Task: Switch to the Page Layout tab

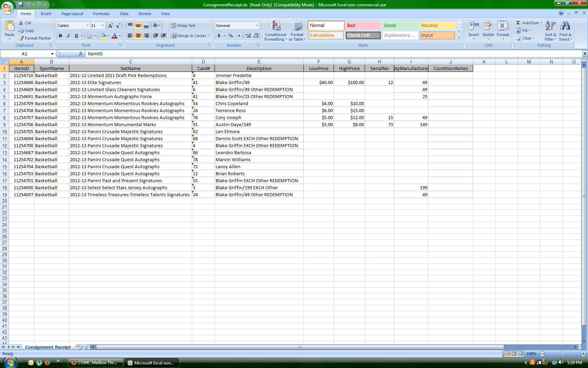Action: [72, 14]
